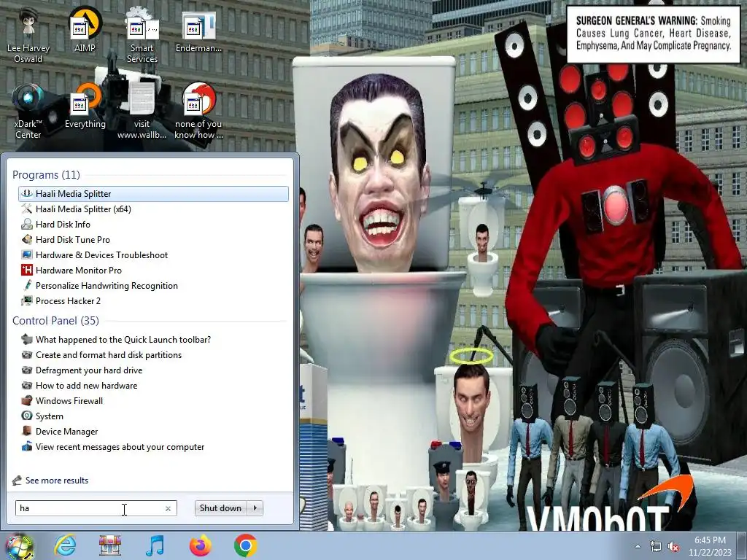Open Defragment your hard drive
This screenshot has width=747, height=560.
click(x=153, y=370)
